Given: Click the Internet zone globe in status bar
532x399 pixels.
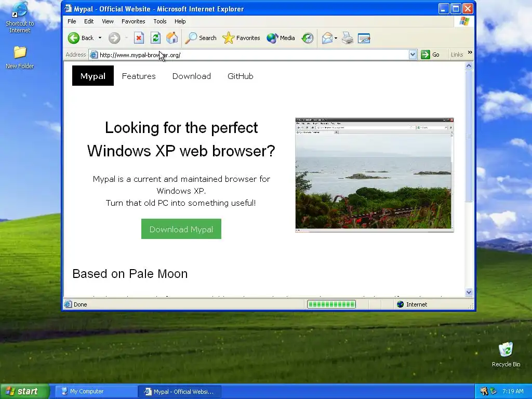Looking at the screenshot, I should pos(401,304).
